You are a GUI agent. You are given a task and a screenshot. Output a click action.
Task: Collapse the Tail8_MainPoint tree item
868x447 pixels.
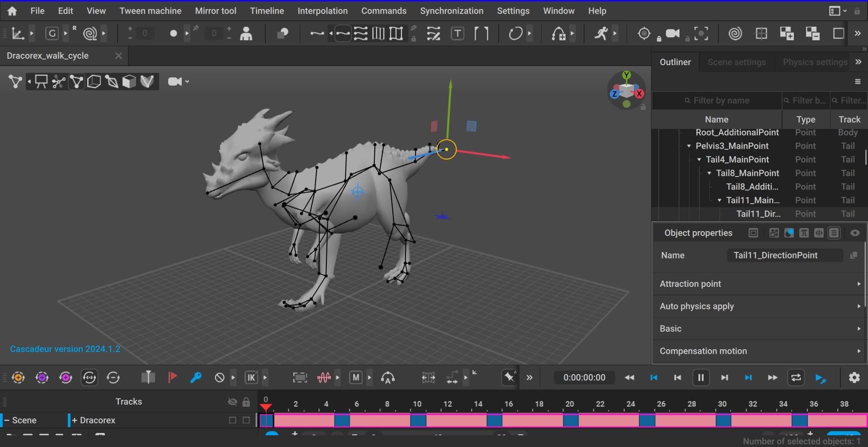click(709, 173)
